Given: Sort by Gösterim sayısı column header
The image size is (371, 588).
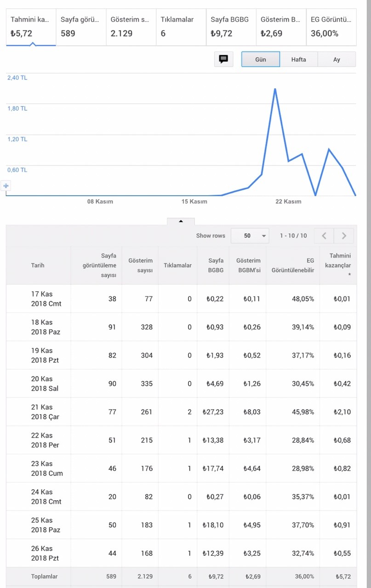Looking at the screenshot, I should (140, 265).
